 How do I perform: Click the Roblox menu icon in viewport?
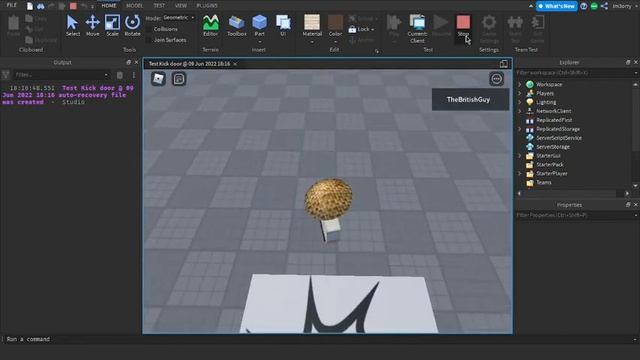[158, 79]
